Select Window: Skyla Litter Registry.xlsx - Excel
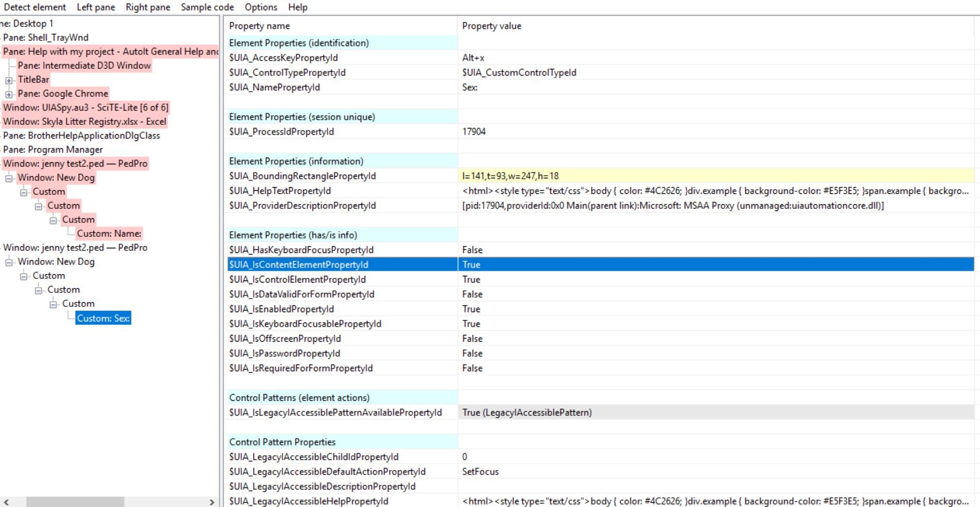980x507 pixels. [x=84, y=121]
